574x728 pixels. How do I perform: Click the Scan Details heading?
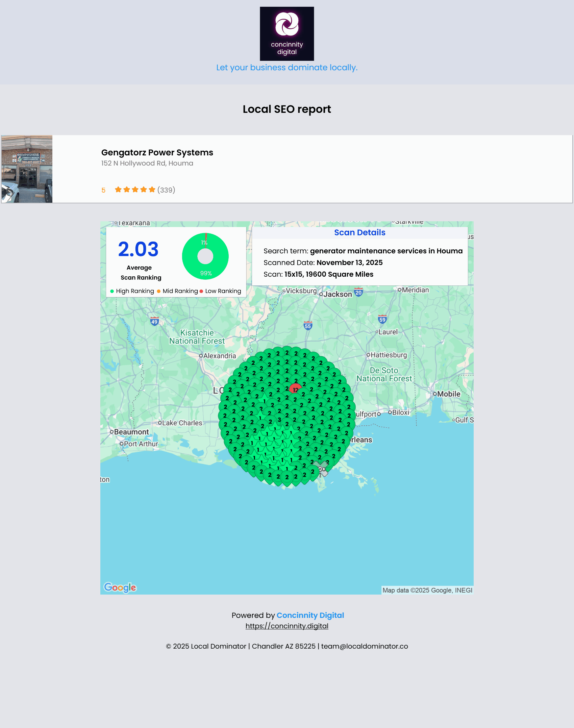[x=360, y=232]
